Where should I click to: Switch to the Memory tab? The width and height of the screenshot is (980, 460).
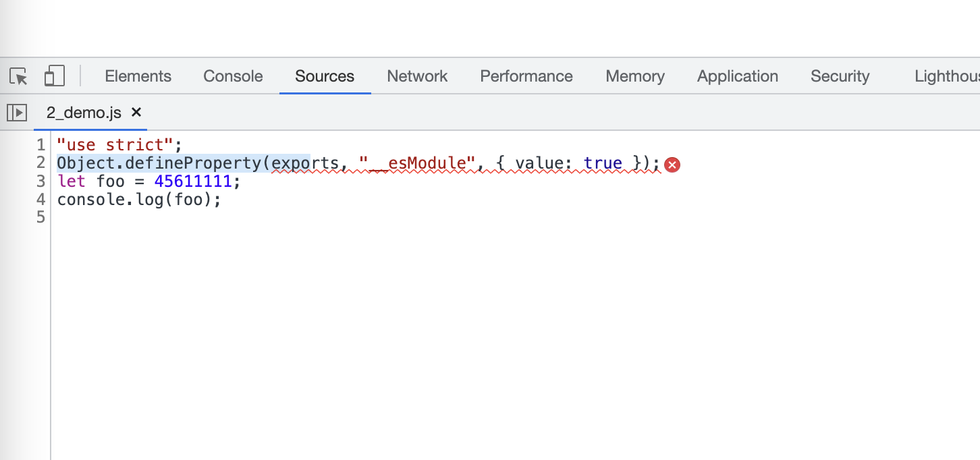[635, 76]
